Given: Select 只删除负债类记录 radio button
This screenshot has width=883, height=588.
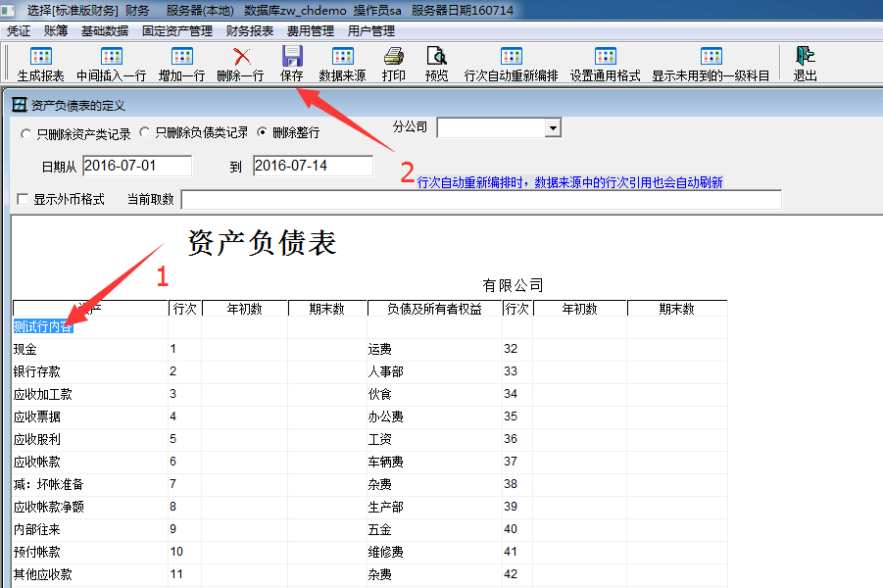Looking at the screenshot, I should 144,132.
